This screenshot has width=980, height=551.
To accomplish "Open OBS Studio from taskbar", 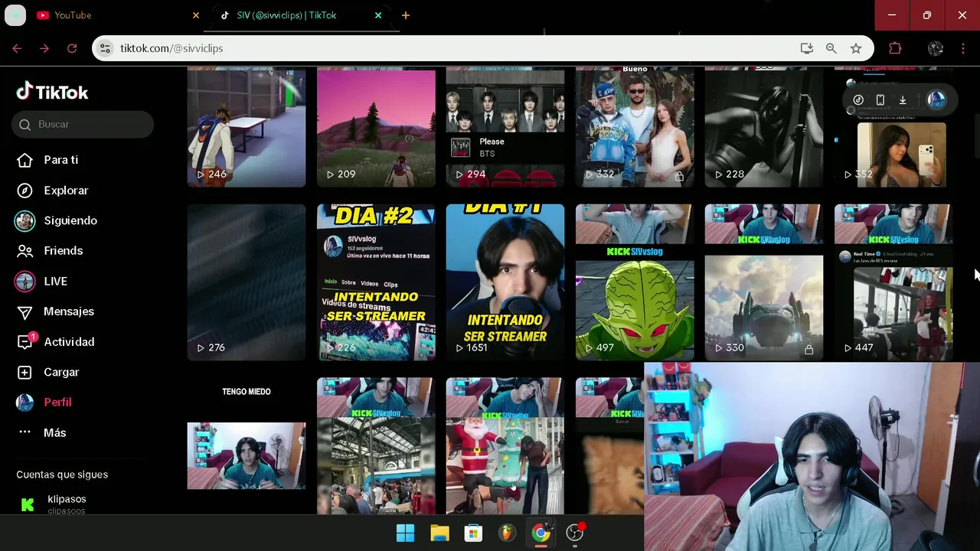I will coord(574,533).
